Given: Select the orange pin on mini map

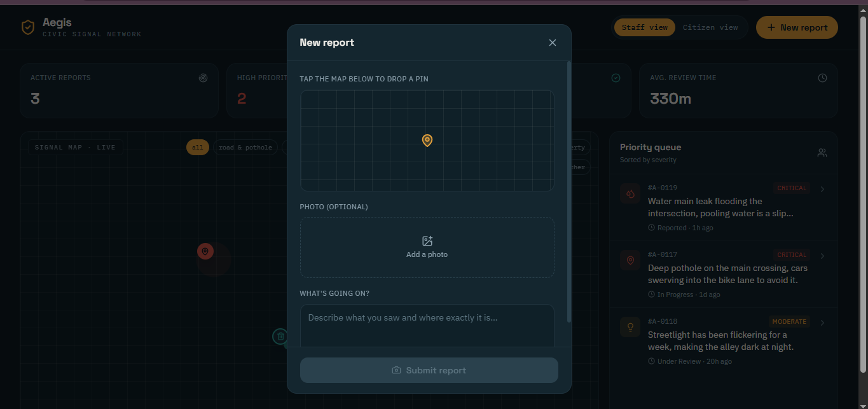Looking at the screenshot, I should pyautogui.click(x=427, y=141).
